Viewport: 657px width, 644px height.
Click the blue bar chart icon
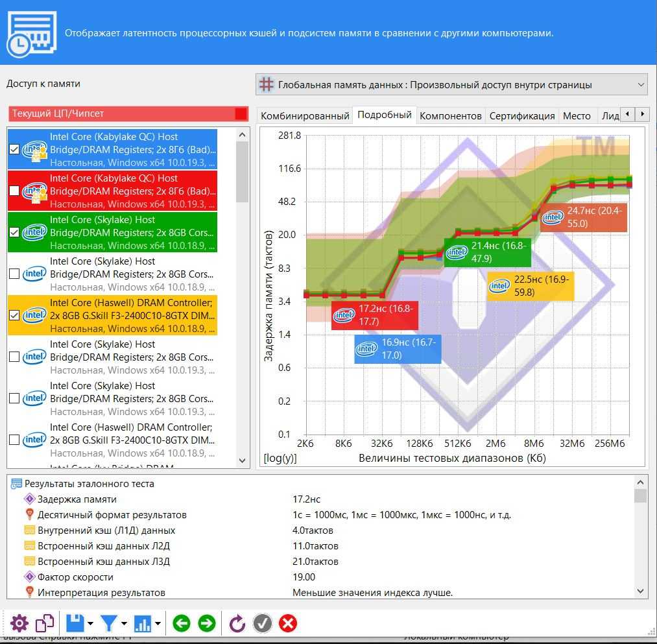142,624
